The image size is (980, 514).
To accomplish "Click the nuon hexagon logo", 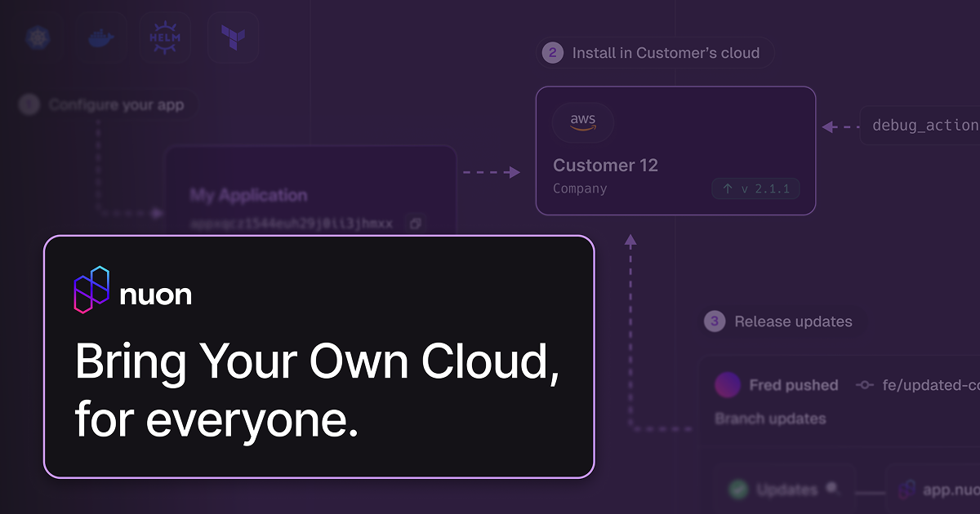I will [91, 290].
